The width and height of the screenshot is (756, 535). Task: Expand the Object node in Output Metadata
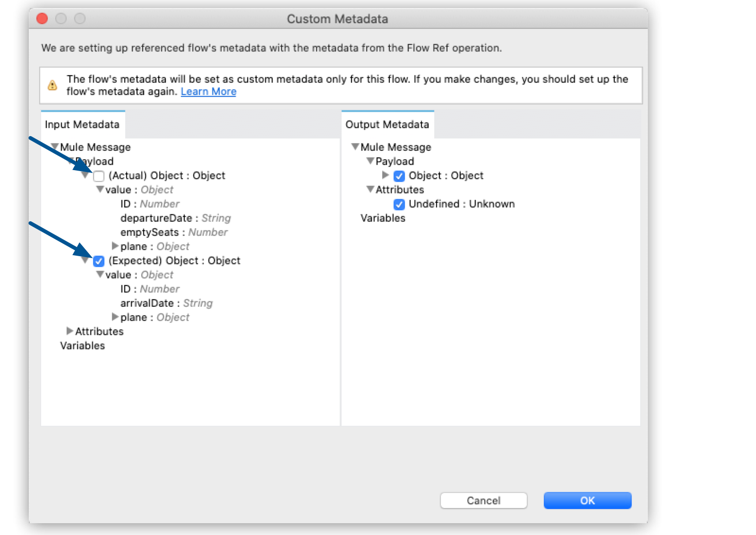(x=385, y=175)
